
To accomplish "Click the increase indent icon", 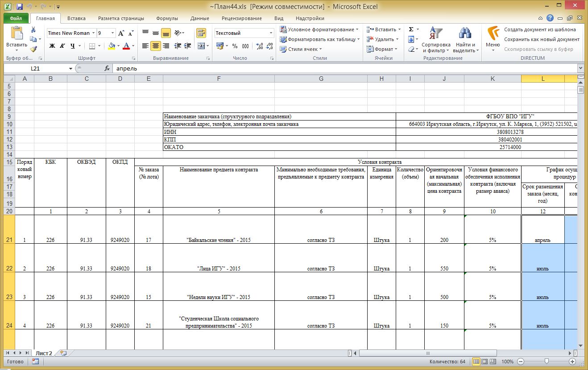I will tap(188, 46).
